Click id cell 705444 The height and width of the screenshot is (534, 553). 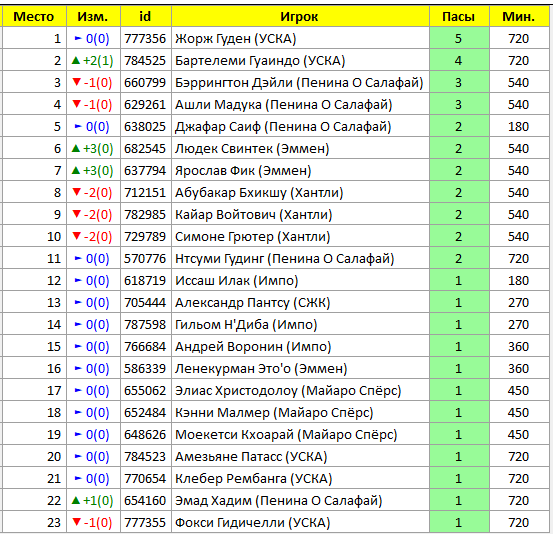(x=145, y=303)
